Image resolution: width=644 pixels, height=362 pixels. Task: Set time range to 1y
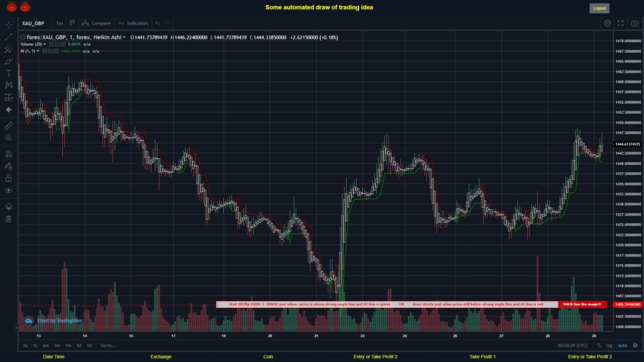35,346
